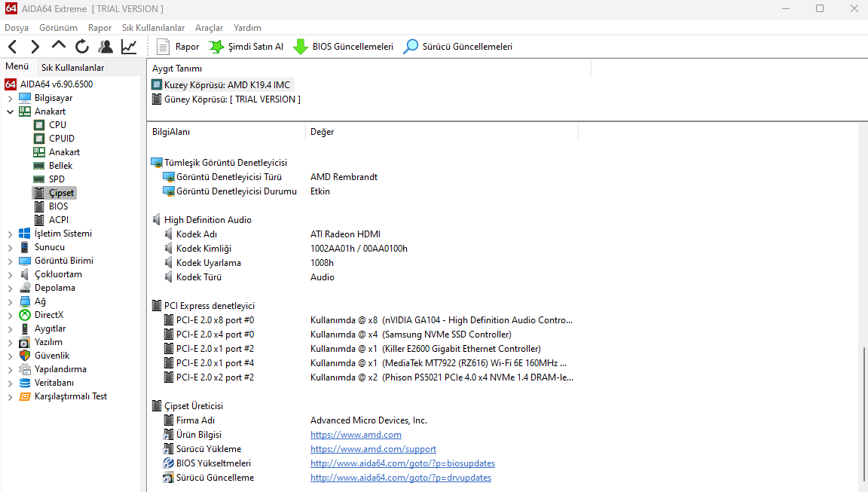Expand the Aygıtlar tree node
Viewport: 868px width, 492px height.
point(10,329)
